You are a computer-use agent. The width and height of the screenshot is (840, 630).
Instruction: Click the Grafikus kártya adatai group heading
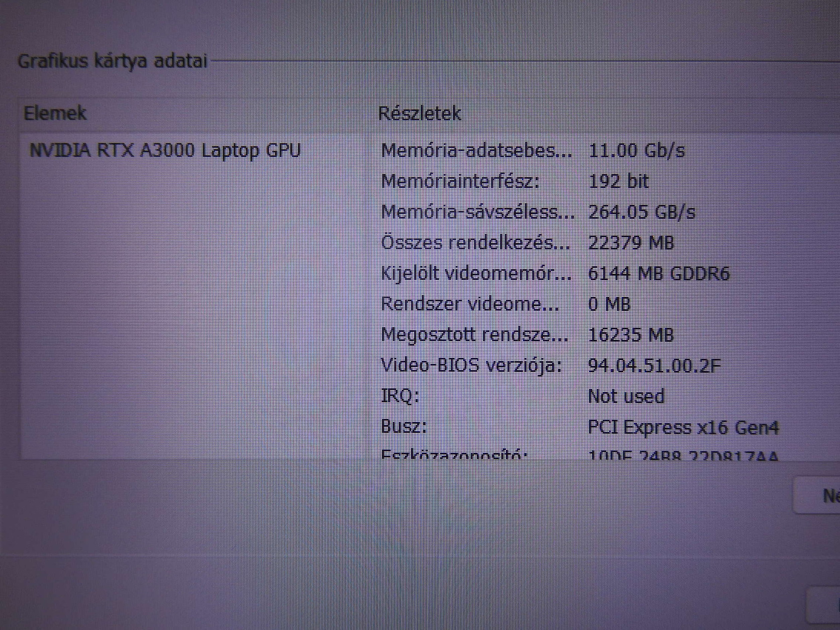[113, 61]
